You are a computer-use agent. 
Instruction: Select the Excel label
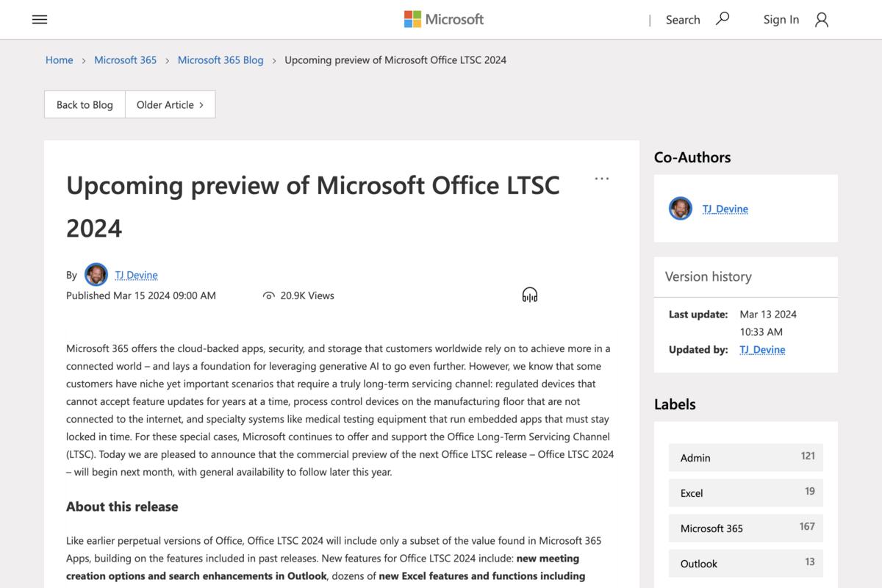pos(746,492)
